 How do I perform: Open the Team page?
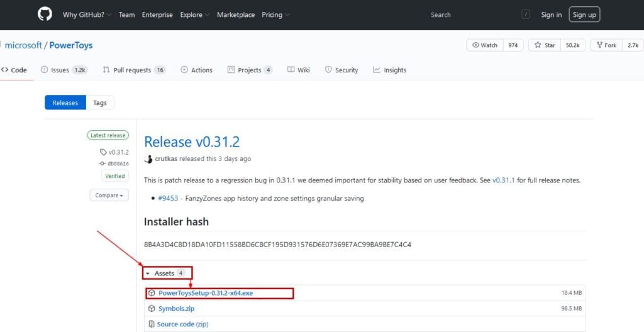(126, 15)
